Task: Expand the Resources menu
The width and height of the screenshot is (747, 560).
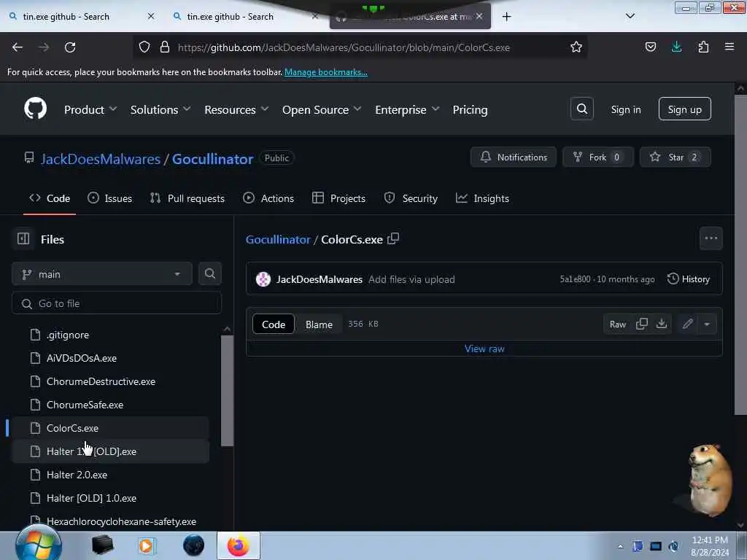Action: point(236,109)
